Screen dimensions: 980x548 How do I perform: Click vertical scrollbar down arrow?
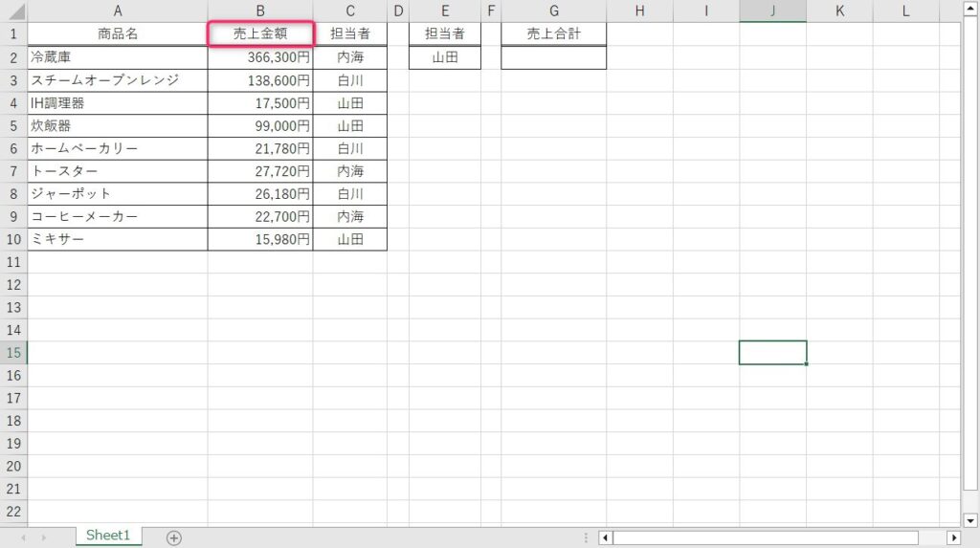point(971,519)
